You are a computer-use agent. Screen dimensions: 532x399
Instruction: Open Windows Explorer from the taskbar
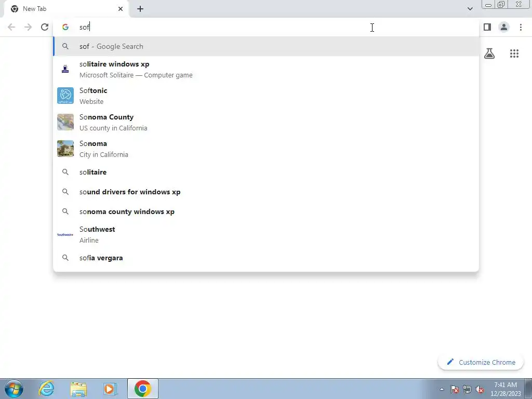point(78,389)
